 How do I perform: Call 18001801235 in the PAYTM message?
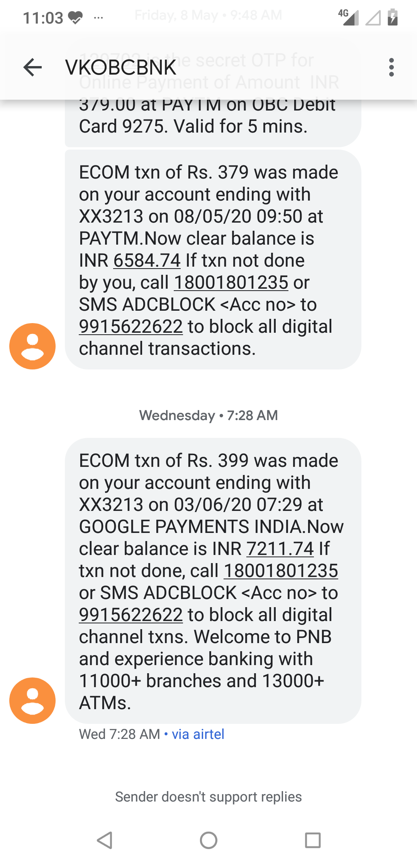[231, 283]
